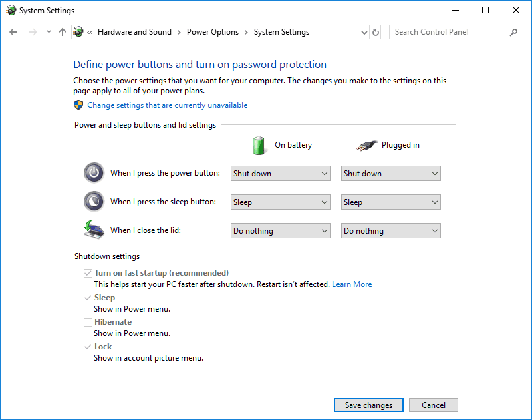Go to Power Options breadcrumb
Viewport: 532px width, 420px height.
pyautogui.click(x=212, y=32)
